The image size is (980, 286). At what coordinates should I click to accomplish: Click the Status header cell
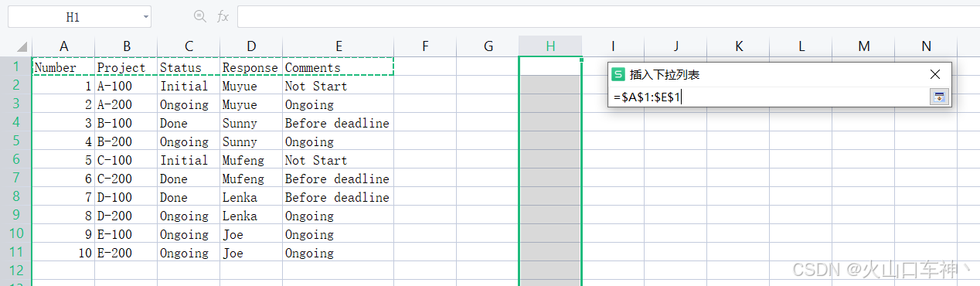tap(189, 67)
